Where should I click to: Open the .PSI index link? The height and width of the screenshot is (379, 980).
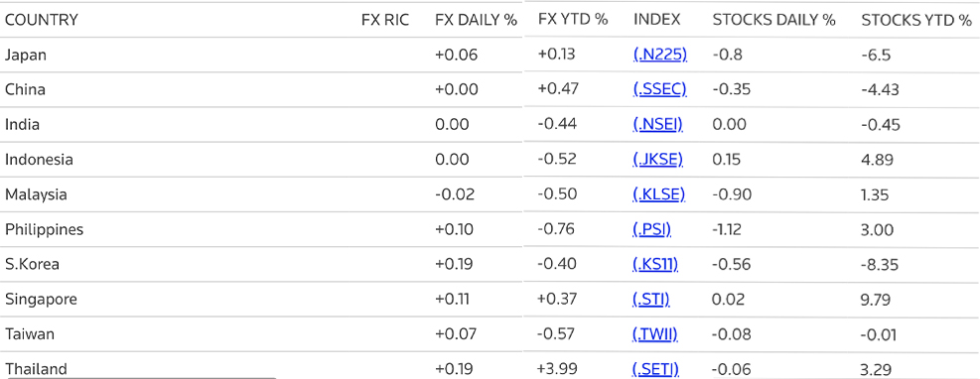tap(652, 229)
